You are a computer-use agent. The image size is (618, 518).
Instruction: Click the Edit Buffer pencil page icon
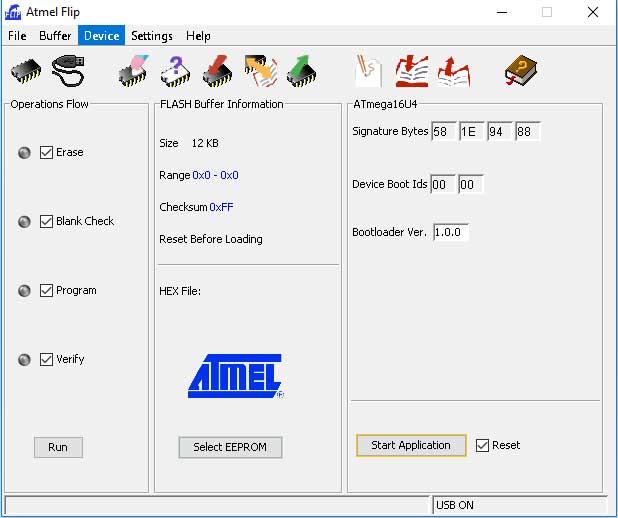(369, 71)
